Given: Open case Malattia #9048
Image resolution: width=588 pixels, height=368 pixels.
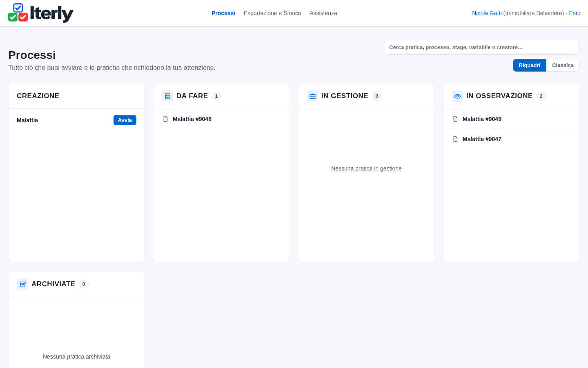Looking at the screenshot, I should pyautogui.click(x=221, y=119).
